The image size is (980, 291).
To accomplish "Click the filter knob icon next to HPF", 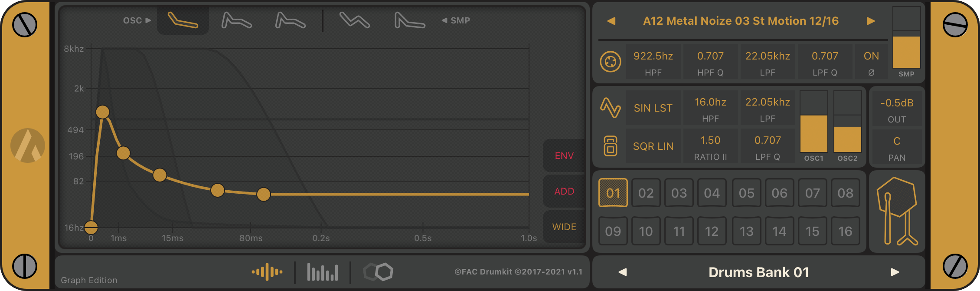I will coord(611,62).
